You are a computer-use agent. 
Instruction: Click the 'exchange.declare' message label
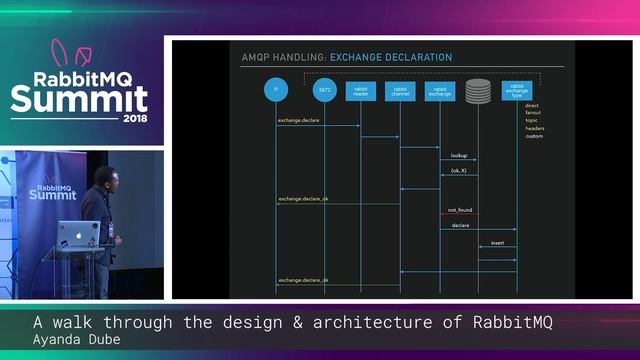(298, 120)
